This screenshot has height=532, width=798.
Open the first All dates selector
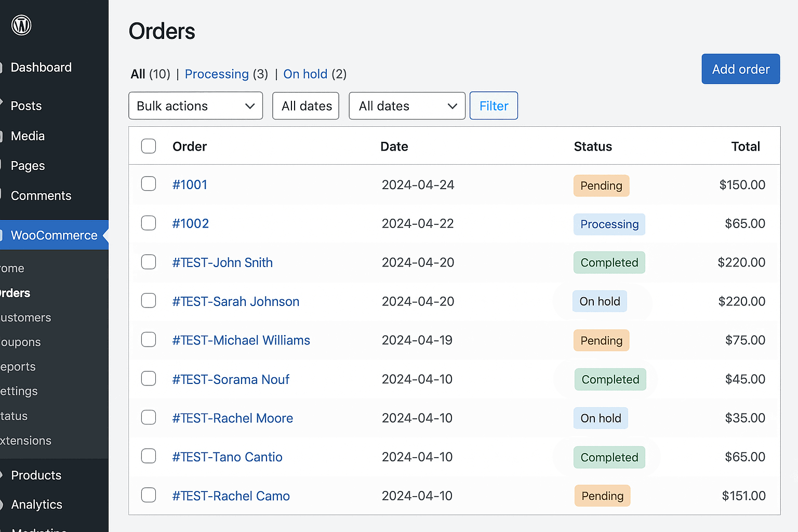click(x=305, y=105)
